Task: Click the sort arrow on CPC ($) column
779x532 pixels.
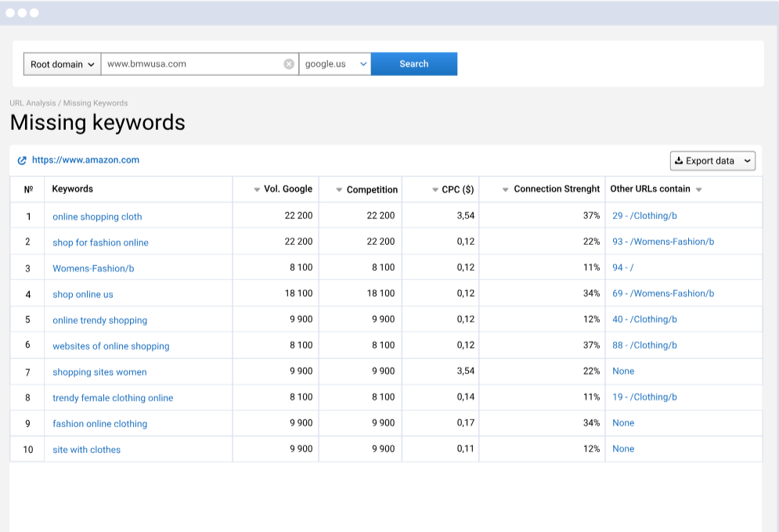Action: [x=434, y=189]
